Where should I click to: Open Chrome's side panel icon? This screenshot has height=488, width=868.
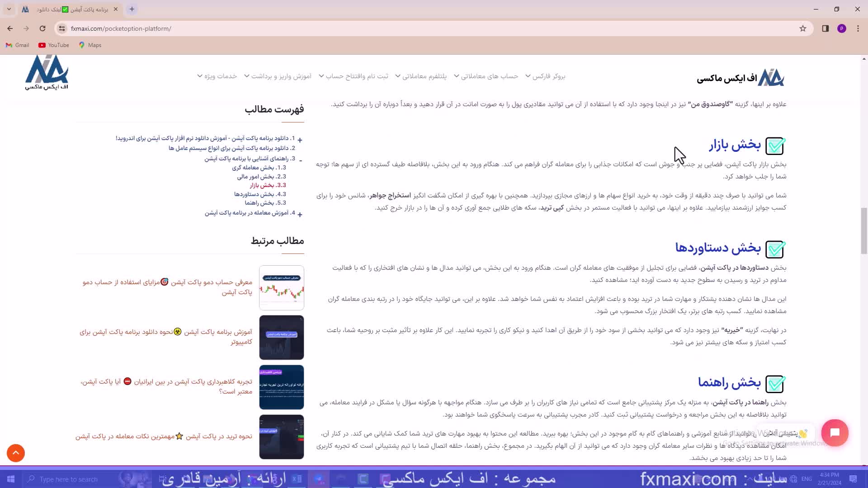(x=825, y=28)
